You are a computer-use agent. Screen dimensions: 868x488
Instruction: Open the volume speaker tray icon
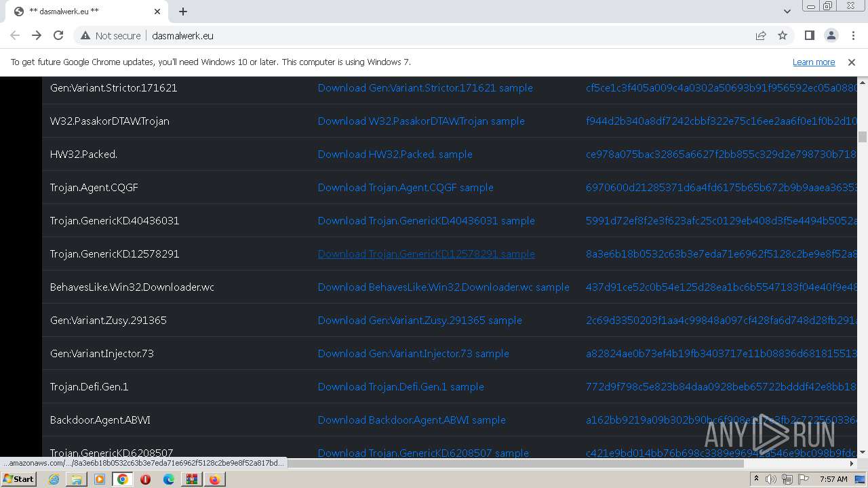click(x=771, y=479)
